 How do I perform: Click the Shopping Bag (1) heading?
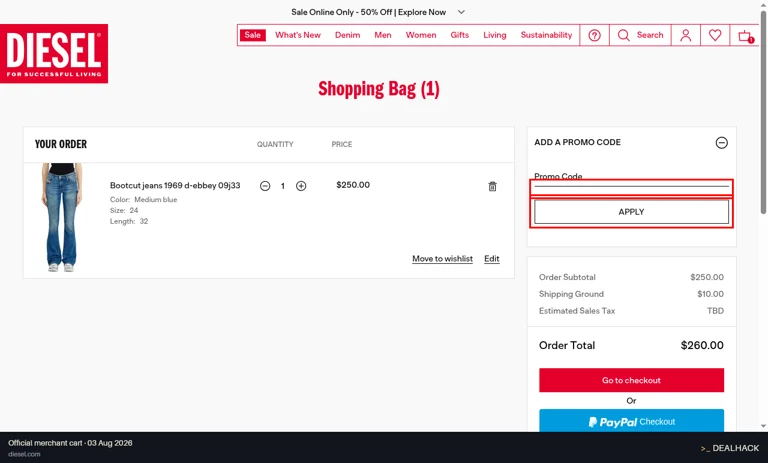pos(379,89)
